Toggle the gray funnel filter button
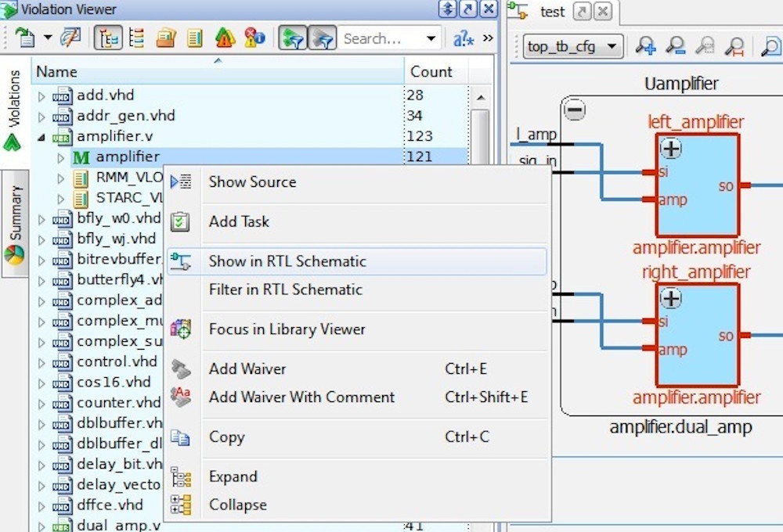The image size is (783, 532). pyautogui.click(x=321, y=38)
